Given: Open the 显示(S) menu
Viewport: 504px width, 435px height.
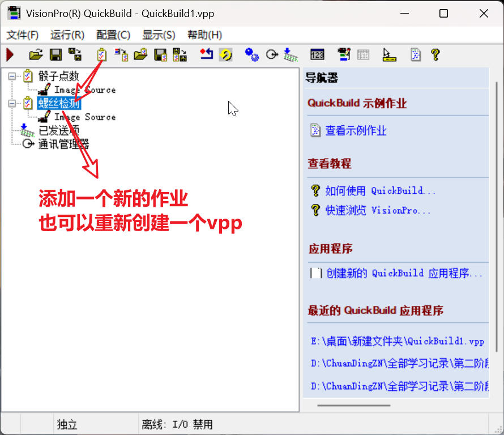Looking at the screenshot, I should tap(159, 35).
